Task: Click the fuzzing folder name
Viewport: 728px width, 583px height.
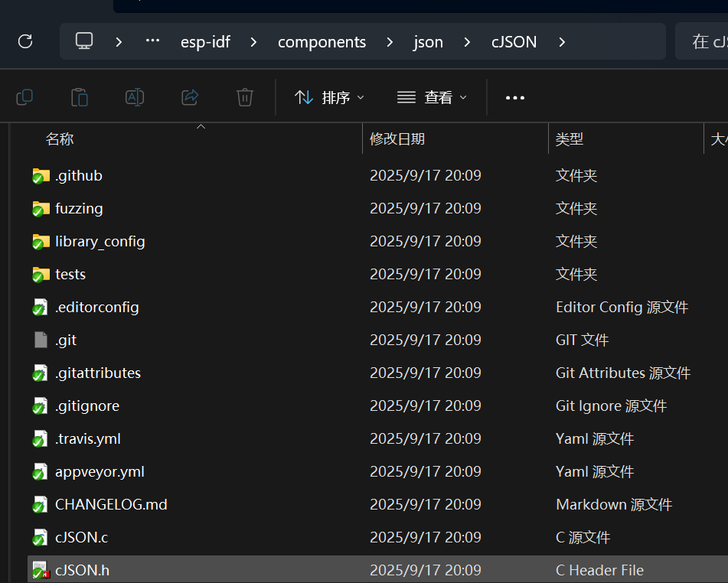Action: pyautogui.click(x=79, y=209)
